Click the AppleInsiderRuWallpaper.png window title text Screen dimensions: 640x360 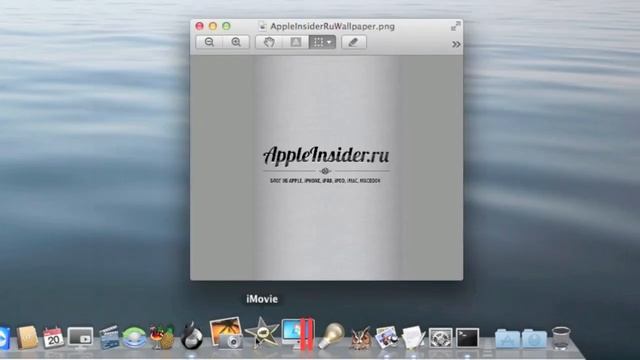[x=332, y=27]
